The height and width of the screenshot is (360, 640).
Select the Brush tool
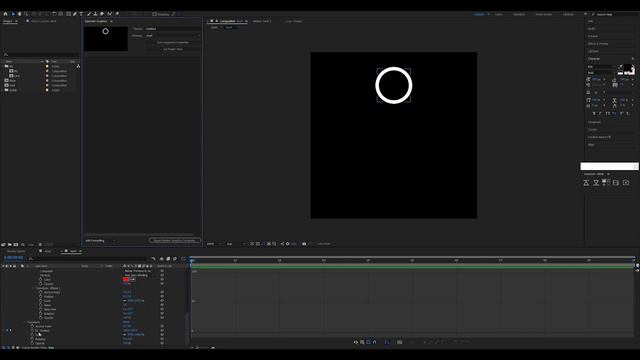89,14
